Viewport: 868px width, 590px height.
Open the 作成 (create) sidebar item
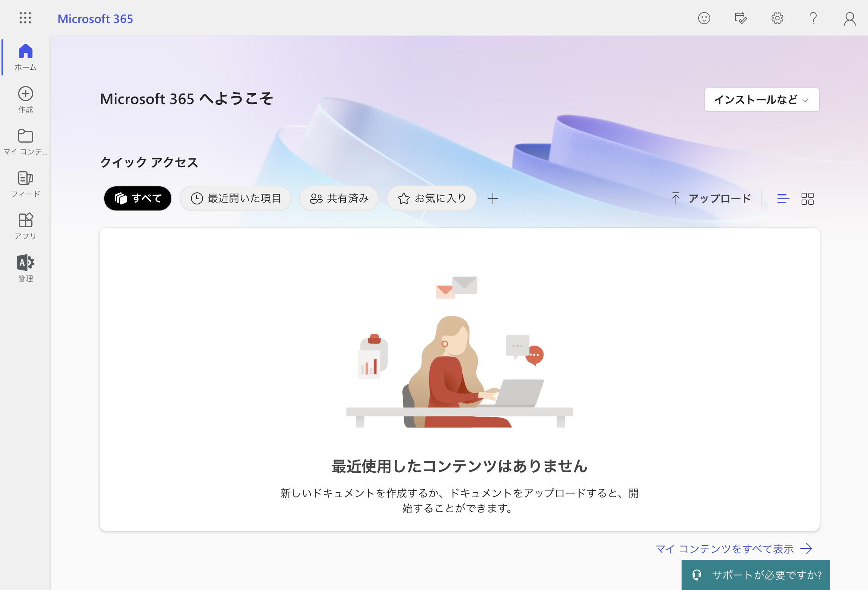click(x=26, y=100)
